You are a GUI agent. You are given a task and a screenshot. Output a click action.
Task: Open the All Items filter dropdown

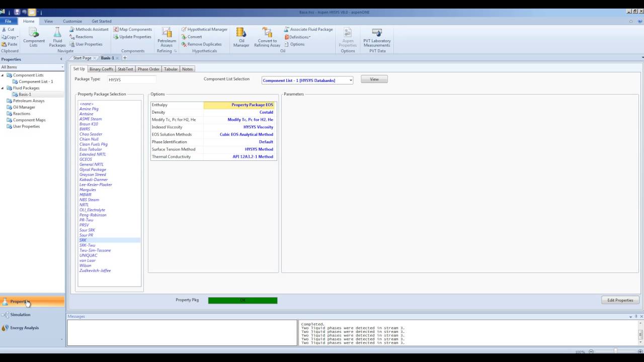(x=62, y=67)
